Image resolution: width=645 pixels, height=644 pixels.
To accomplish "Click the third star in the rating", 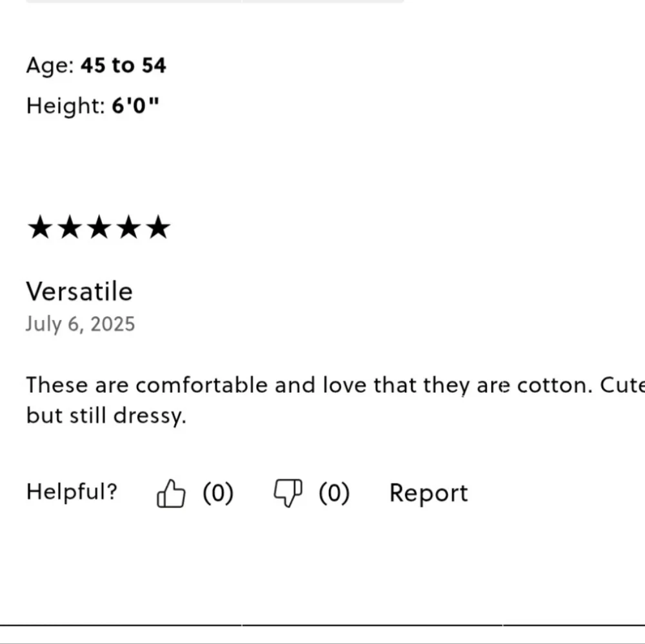I will (99, 227).
